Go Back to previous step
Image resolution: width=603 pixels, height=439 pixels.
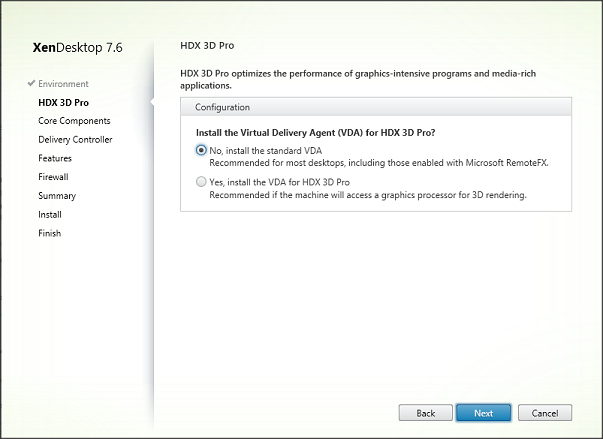click(x=425, y=413)
